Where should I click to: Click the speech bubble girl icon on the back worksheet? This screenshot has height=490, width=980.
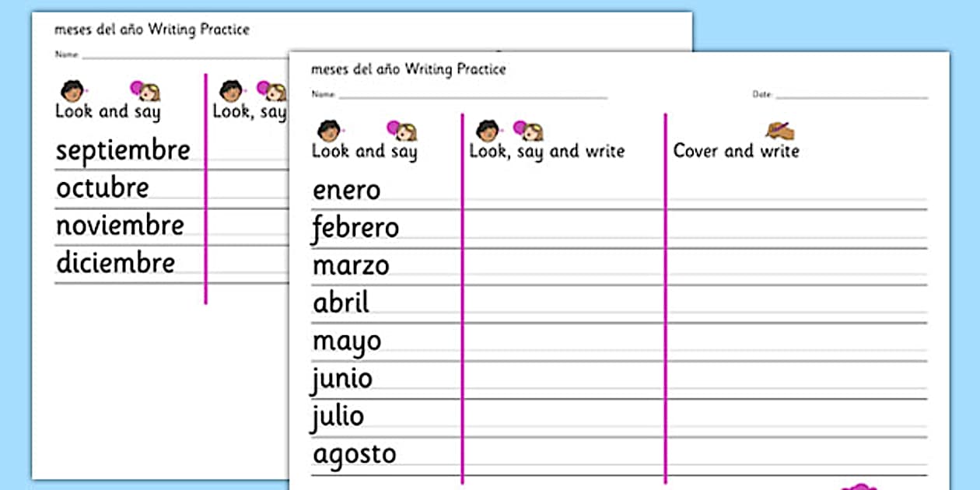145,91
